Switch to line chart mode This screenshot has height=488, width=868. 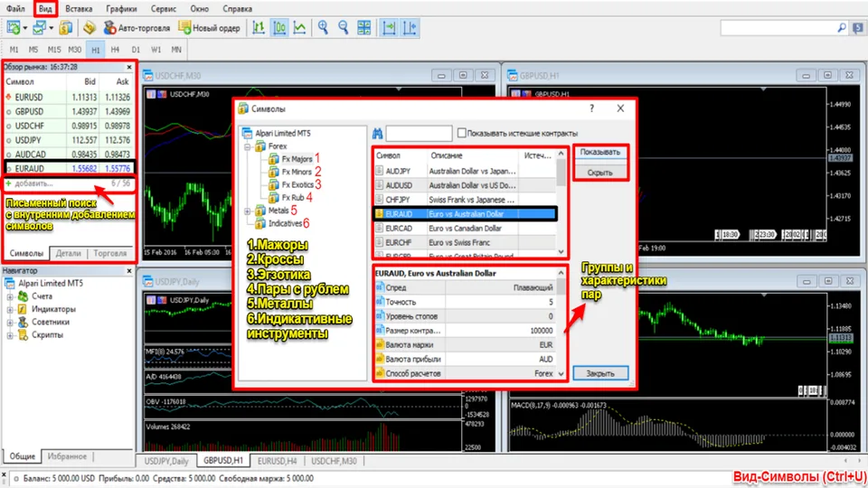(299, 28)
